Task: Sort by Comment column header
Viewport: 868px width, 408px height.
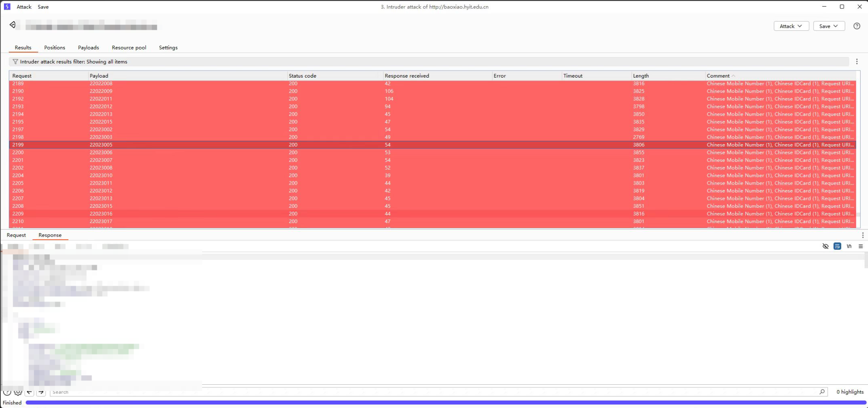Action: tap(718, 76)
